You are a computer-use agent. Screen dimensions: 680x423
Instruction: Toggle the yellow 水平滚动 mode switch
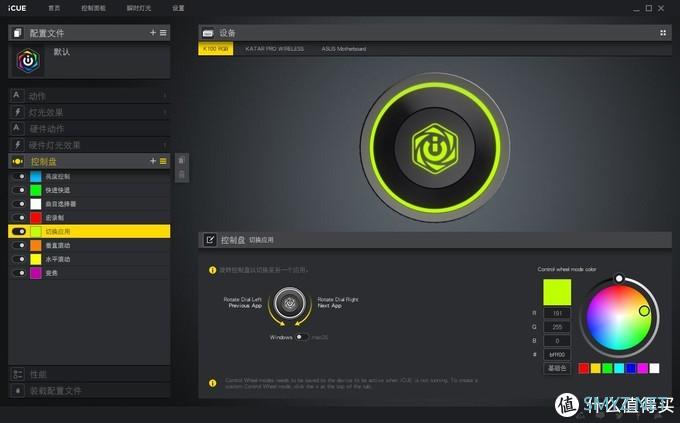pos(19,259)
